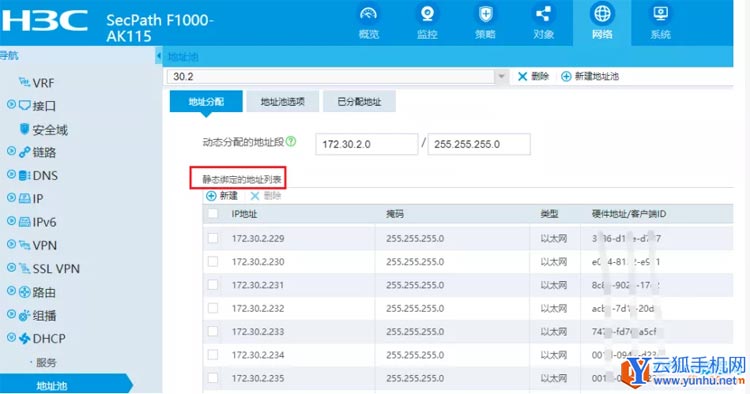The image size is (750, 394).
Task: Click the X delete icon beside pool dropdown
Action: tap(522, 76)
